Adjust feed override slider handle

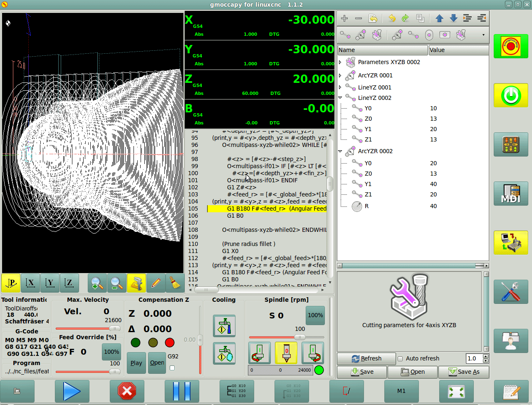[x=114, y=372]
